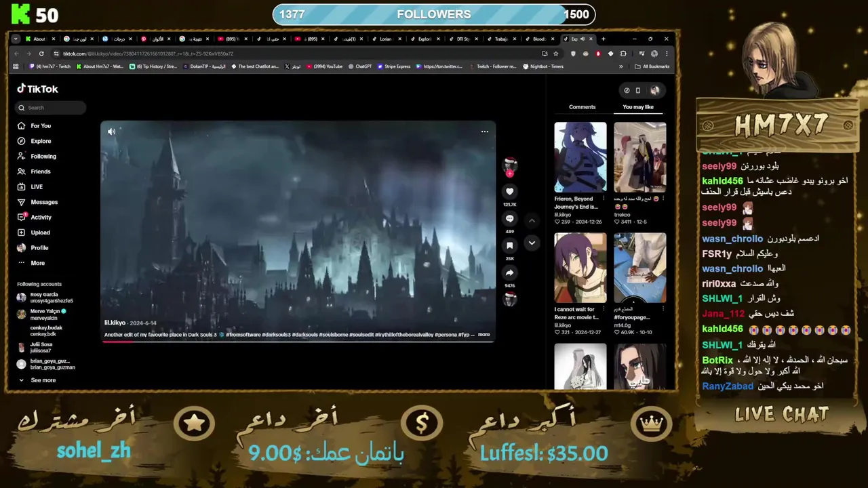The height and width of the screenshot is (488, 868).
Task: Mute the video with the speaker icon
Action: pos(111,131)
